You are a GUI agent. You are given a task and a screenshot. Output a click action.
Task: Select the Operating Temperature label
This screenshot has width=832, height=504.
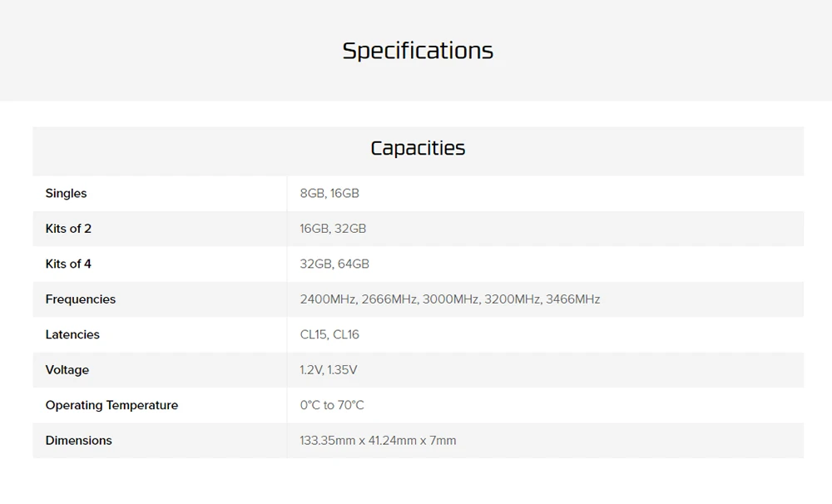(111, 406)
